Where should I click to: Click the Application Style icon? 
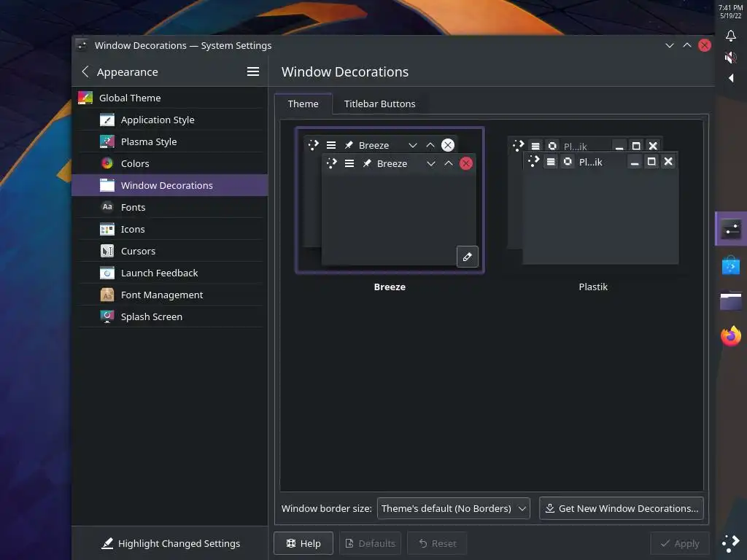(x=107, y=120)
